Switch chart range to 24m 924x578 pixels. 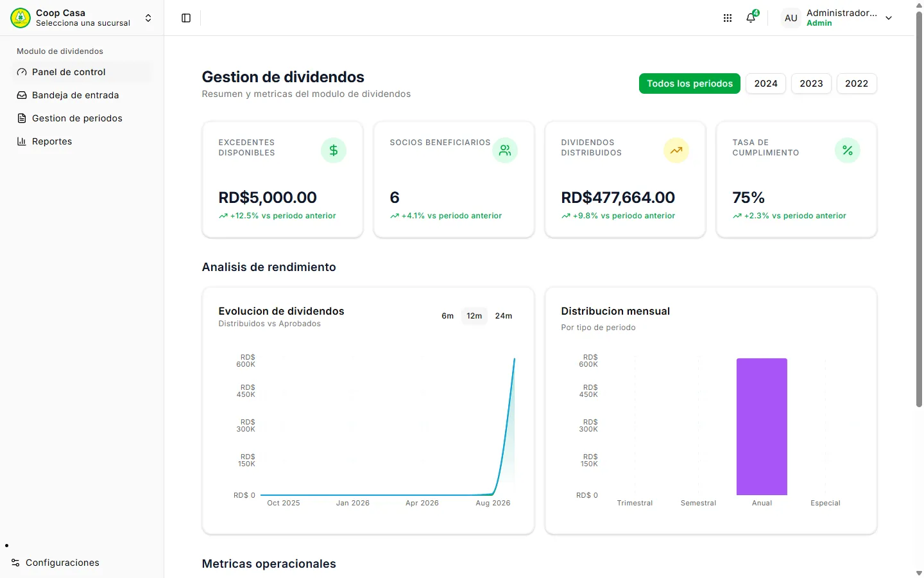point(504,316)
